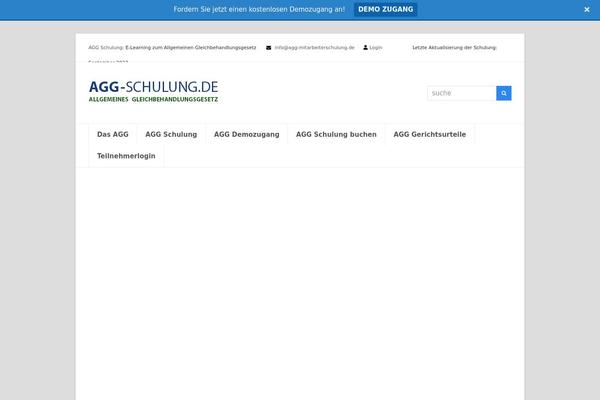Click E-Learning zum Allgemeinen Gleichbehandlungsgesetz text
This screenshot has width=600, height=400.
(191, 47)
